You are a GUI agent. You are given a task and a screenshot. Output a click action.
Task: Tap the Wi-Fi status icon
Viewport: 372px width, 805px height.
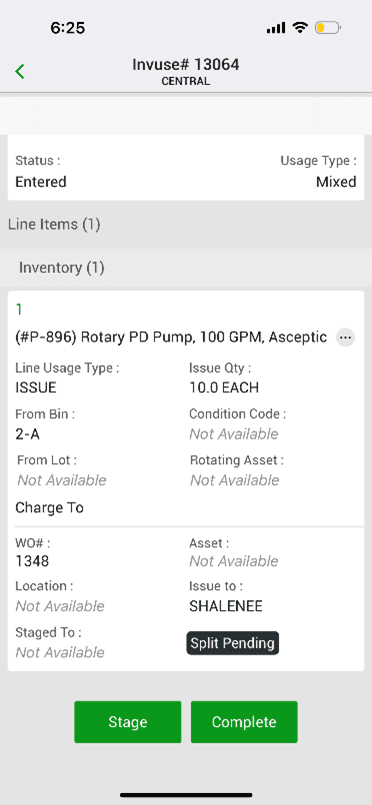[x=300, y=27]
